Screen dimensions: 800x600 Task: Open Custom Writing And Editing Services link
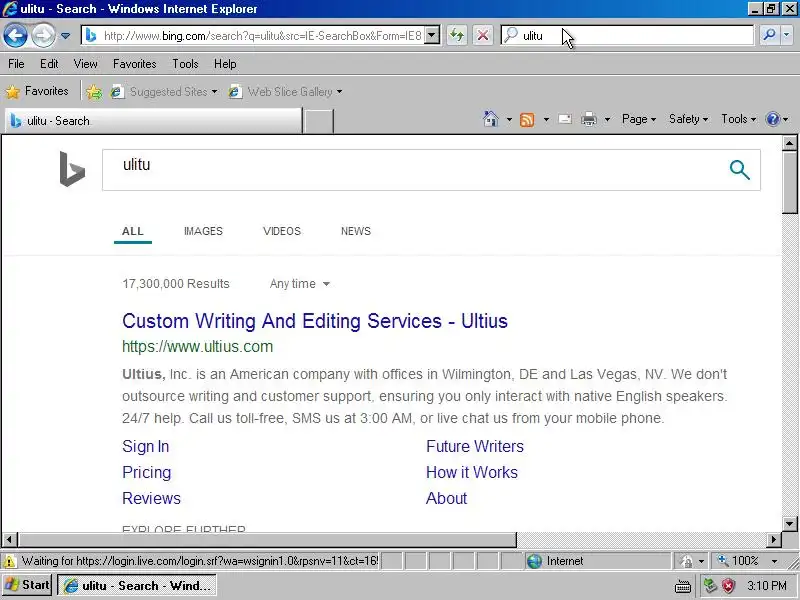(x=315, y=321)
